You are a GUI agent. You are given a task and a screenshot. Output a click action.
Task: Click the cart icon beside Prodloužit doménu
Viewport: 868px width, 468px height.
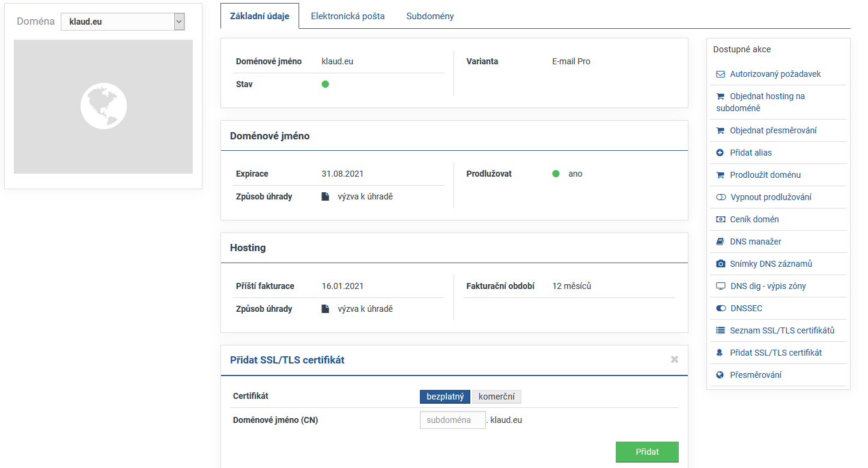coord(720,175)
